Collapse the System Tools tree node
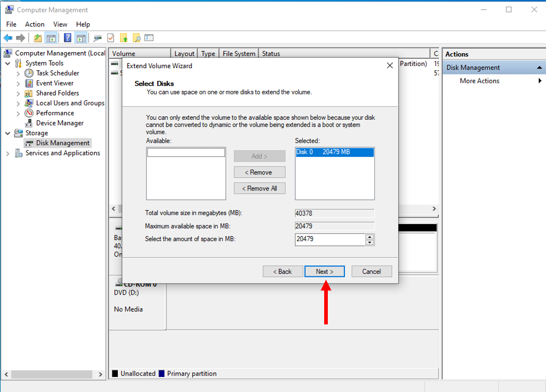 [x=8, y=64]
